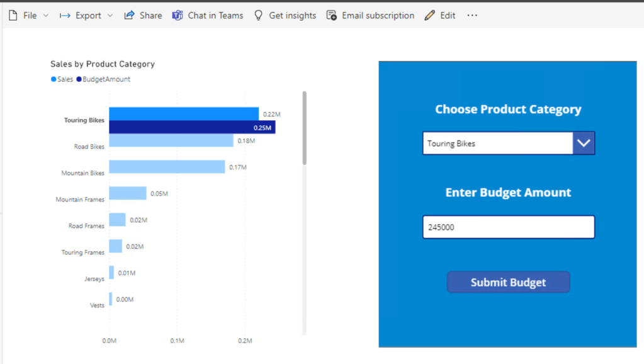This screenshot has width=644, height=364.
Task: Select the Road Bikes sales bar
Action: [x=171, y=140]
